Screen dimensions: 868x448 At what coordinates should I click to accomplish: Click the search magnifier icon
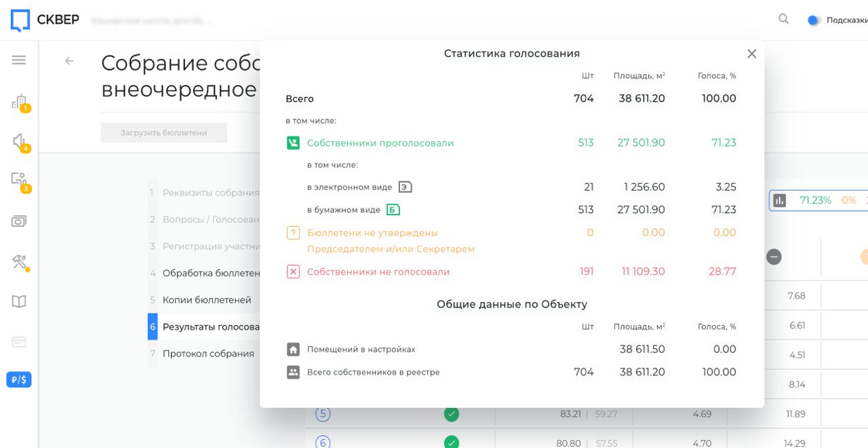784,20
